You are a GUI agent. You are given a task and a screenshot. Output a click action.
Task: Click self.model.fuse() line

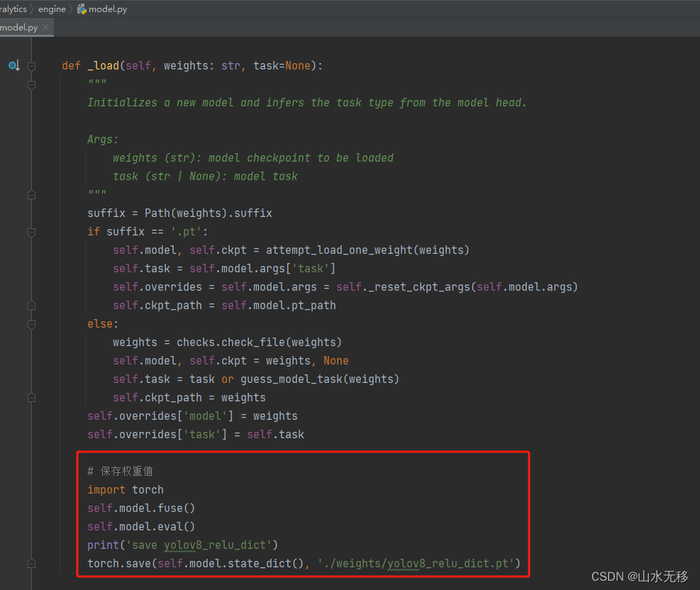pyautogui.click(x=141, y=508)
